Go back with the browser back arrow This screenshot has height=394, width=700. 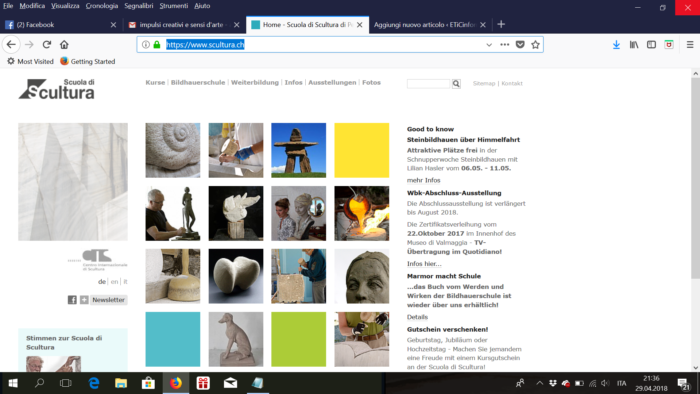[x=11, y=45]
